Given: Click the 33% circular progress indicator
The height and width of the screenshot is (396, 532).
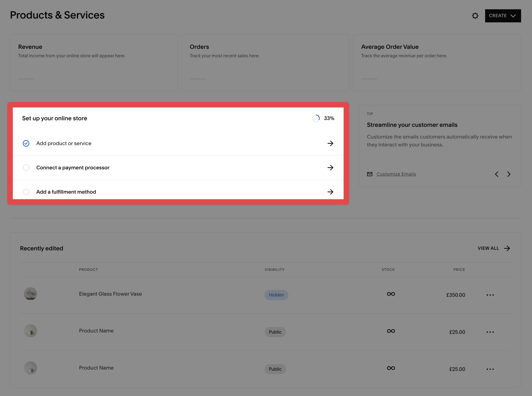Looking at the screenshot, I should coord(316,118).
